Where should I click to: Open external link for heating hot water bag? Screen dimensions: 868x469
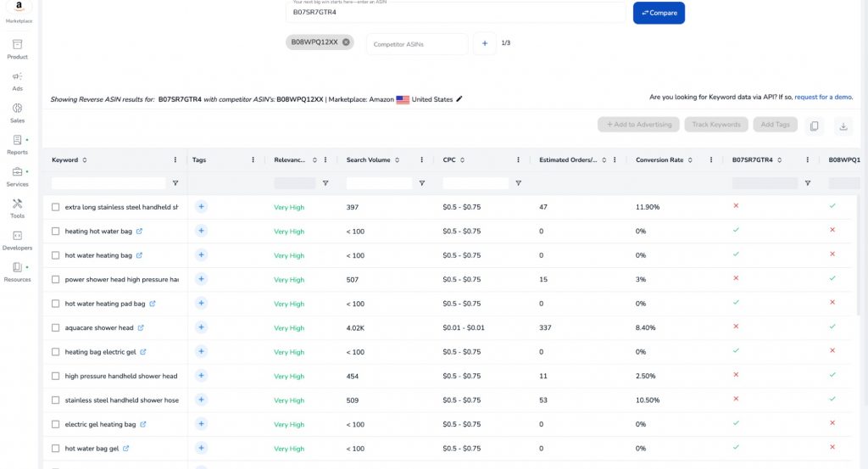coord(140,231)
